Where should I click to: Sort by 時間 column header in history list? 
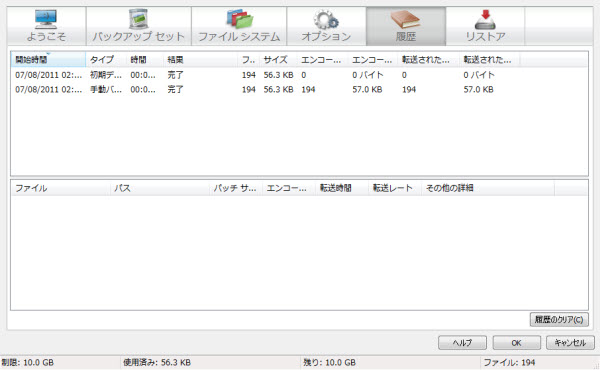tap(145, 60)
